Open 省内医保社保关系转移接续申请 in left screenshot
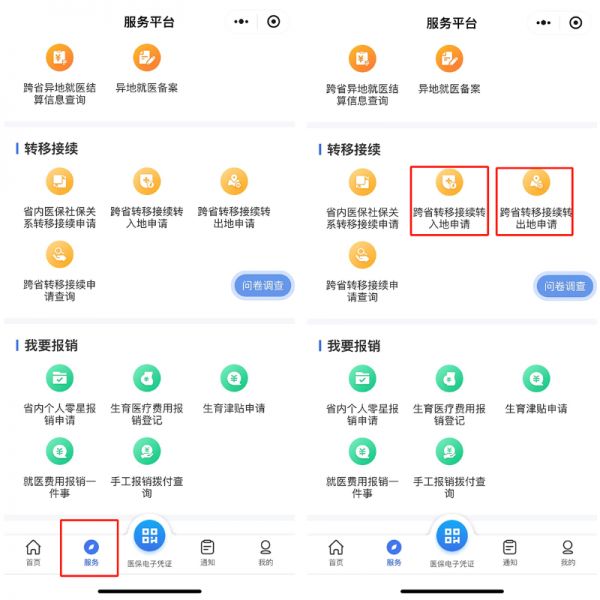This screenshot has height=600, width=600. 59,199
